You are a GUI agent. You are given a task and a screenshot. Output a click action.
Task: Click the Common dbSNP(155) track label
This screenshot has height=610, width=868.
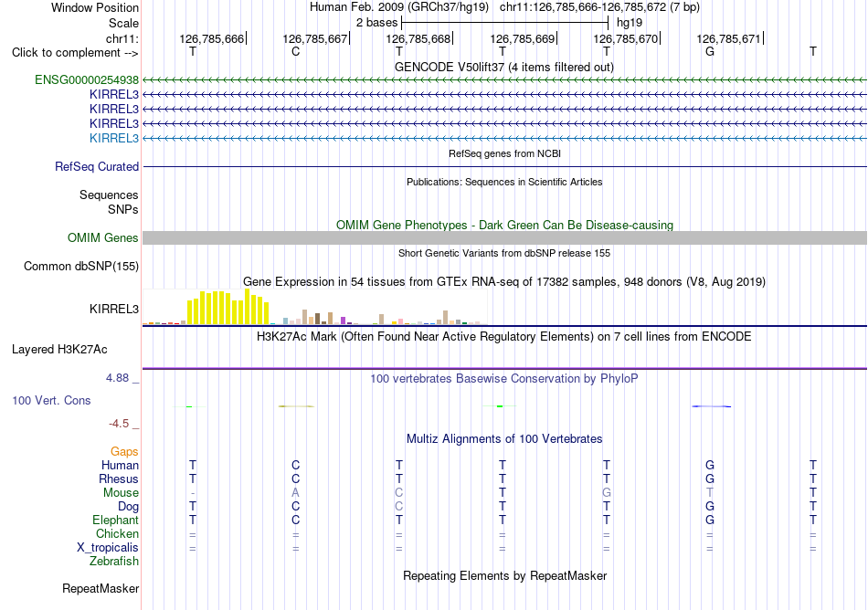click(x=81, y=266)
